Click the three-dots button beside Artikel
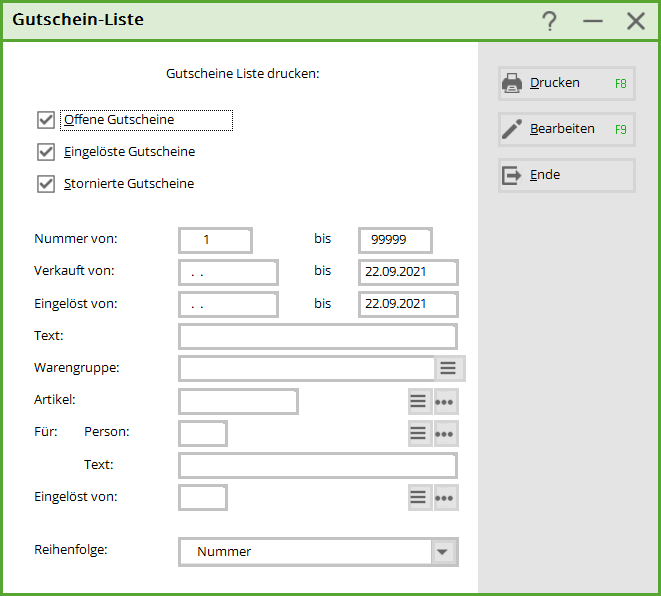 click(x=445, y=401)
